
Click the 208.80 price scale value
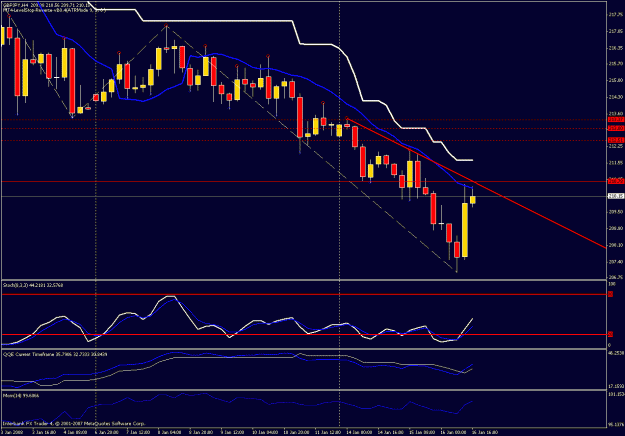tap(615, 228)
